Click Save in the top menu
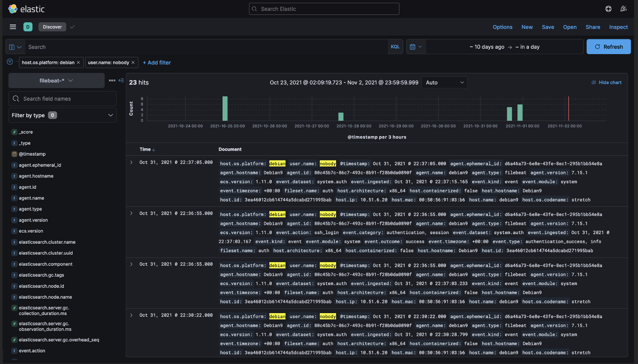This screenshot has height=364, width=638. (x=548, y=27)
